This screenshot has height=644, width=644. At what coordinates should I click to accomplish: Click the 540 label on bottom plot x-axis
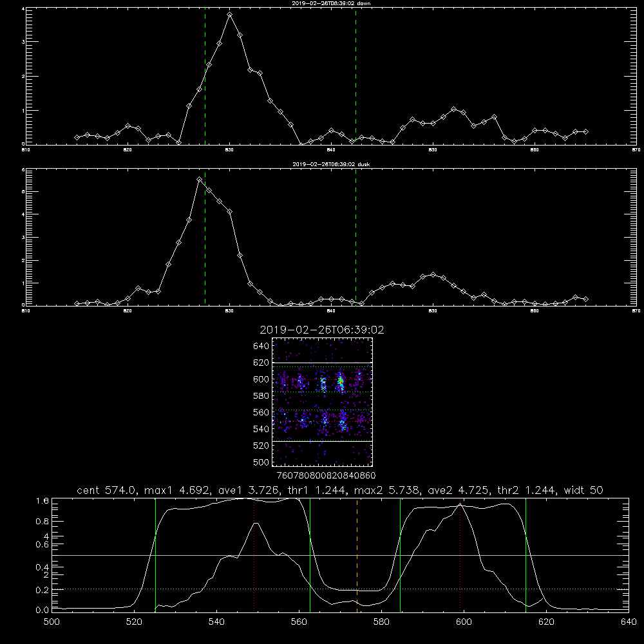click(x=216, y=622)
